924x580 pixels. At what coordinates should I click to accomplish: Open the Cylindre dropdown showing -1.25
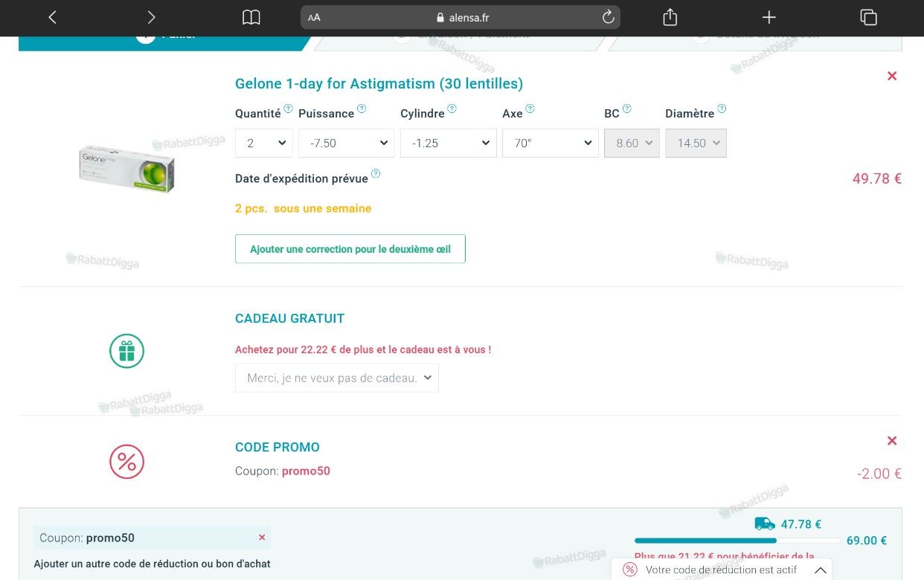(449, 144)
